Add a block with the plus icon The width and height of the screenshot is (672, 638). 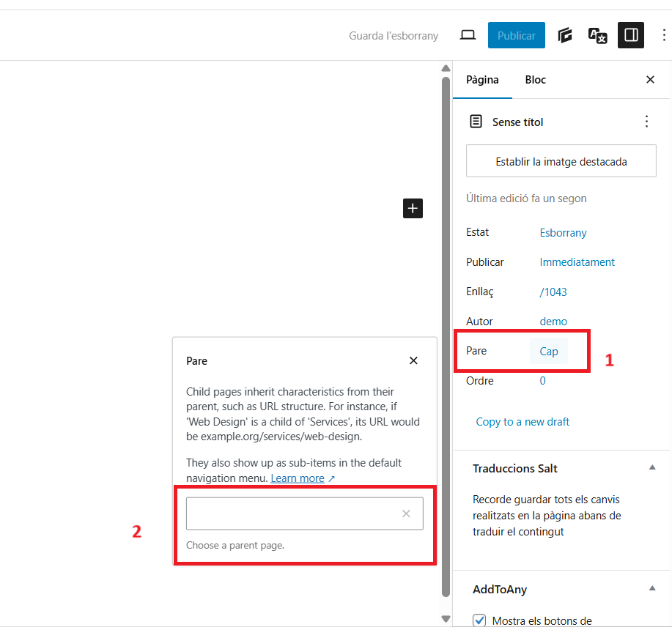pyautogui.click(x=413, y=209)
